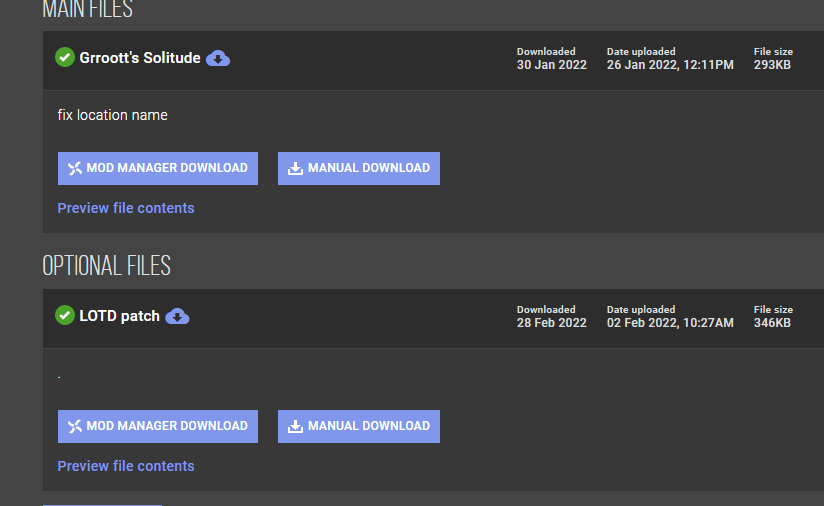Click upload date 02 Feb 2022, 10:27AM
The width and height of the screenshot is (824, 506).
670,323
